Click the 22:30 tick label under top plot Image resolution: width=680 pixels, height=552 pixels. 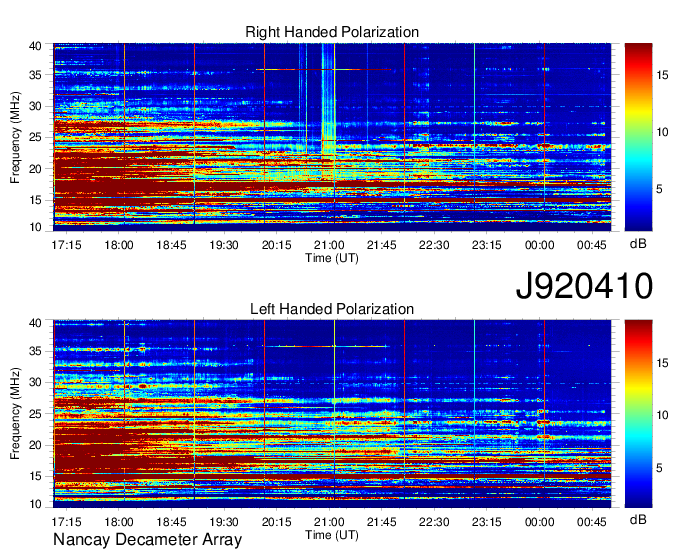pyautogui.click(x=434, y=245)
